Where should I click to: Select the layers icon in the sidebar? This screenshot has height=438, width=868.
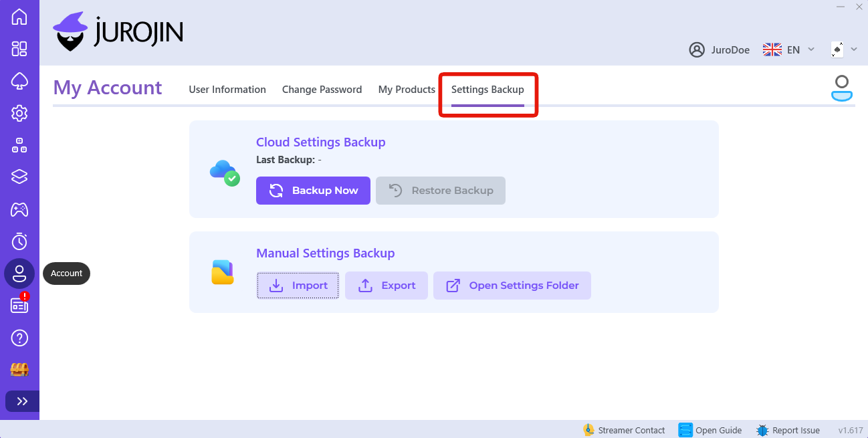(19, 177)
